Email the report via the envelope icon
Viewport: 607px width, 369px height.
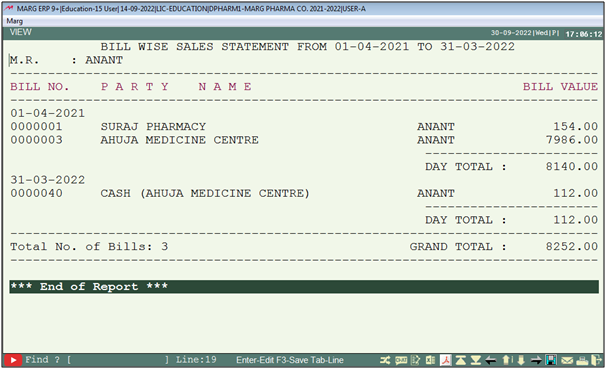[567, 360]
